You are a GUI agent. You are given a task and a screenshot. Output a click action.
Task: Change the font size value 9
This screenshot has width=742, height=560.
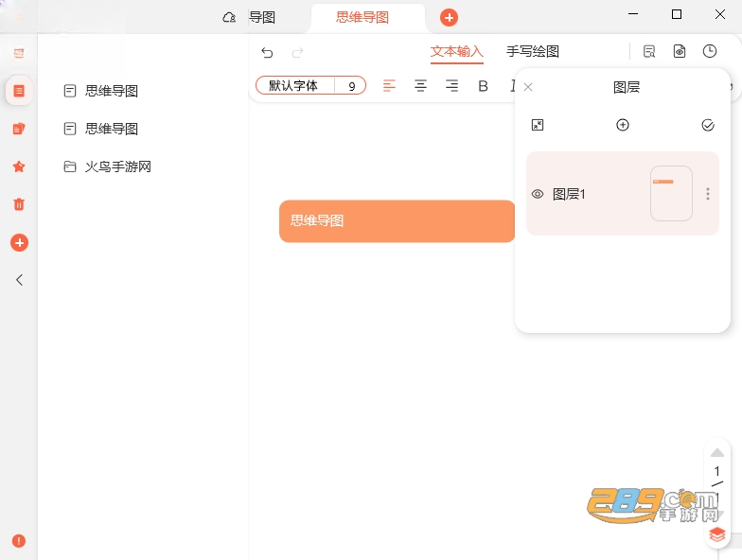tap(351, 86)
